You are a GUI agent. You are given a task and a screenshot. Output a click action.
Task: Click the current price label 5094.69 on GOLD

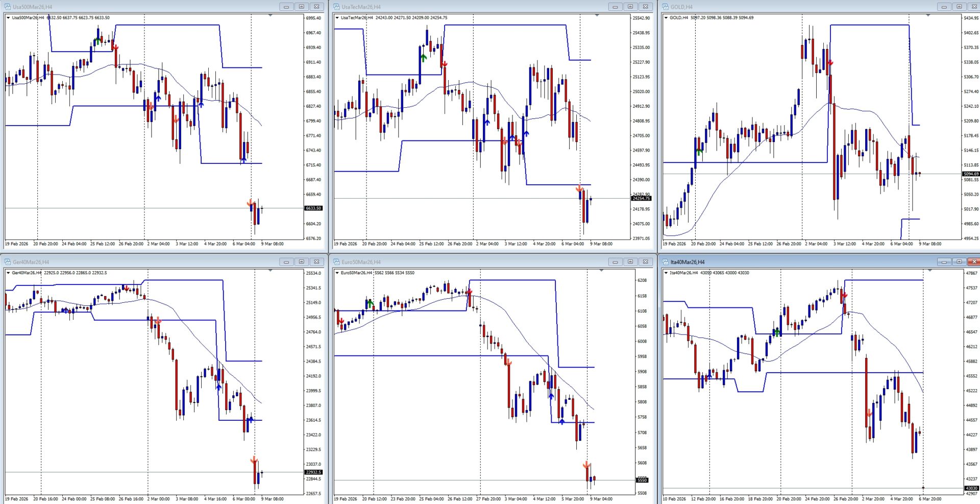point(970,174)
